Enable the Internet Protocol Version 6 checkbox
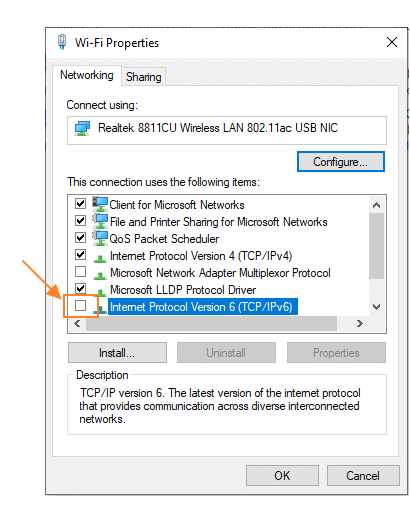The width and height of the screenshot is (410, 515). (80, 305)
